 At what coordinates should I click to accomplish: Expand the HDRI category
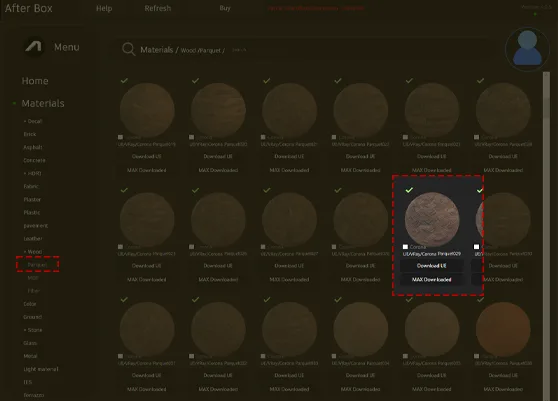pos(32,173)
